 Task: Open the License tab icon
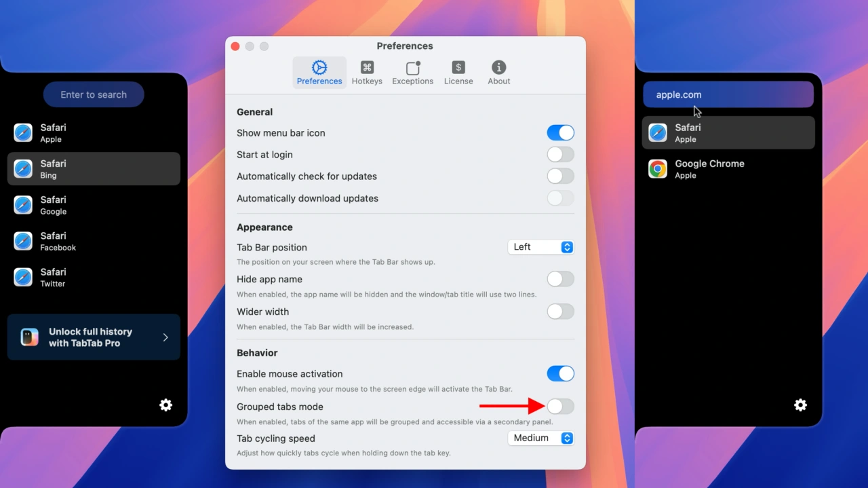(458, 68)
